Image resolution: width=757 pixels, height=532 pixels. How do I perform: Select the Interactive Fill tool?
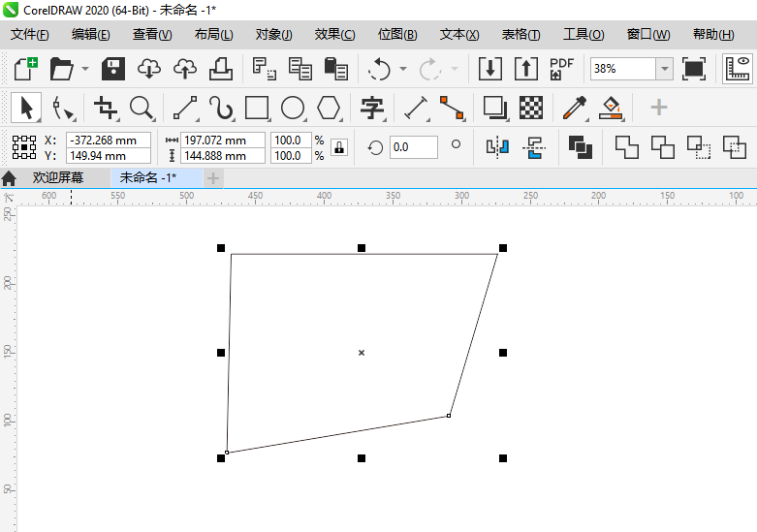pos(610,107)
